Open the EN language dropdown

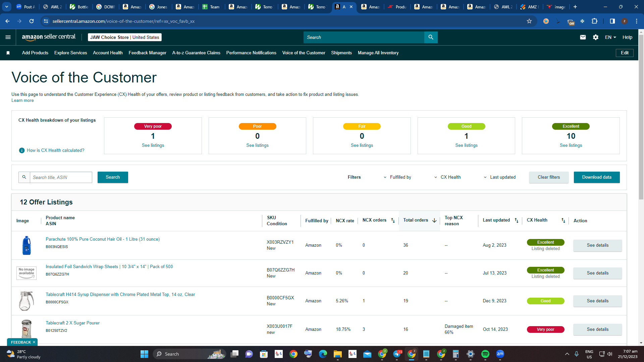coord(610,37)
